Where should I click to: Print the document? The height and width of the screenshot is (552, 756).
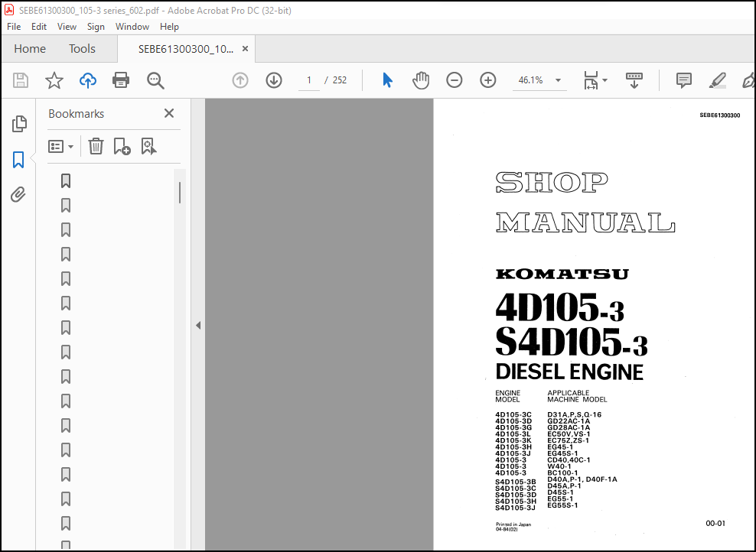(121, 80)
